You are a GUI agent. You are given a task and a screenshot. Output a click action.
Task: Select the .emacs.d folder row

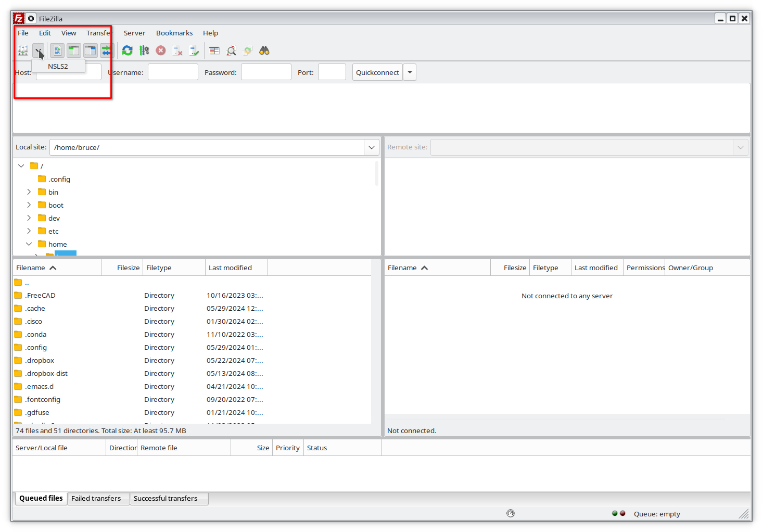[192, 386]
